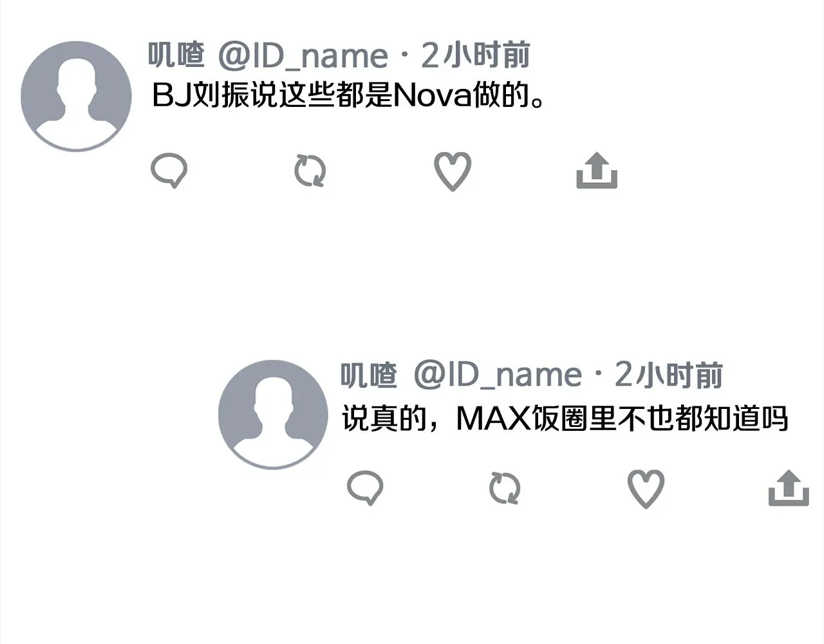824x644 pixels.
Task: Select the 2小时前 timestamp on the second post
Action: [669, 375]
